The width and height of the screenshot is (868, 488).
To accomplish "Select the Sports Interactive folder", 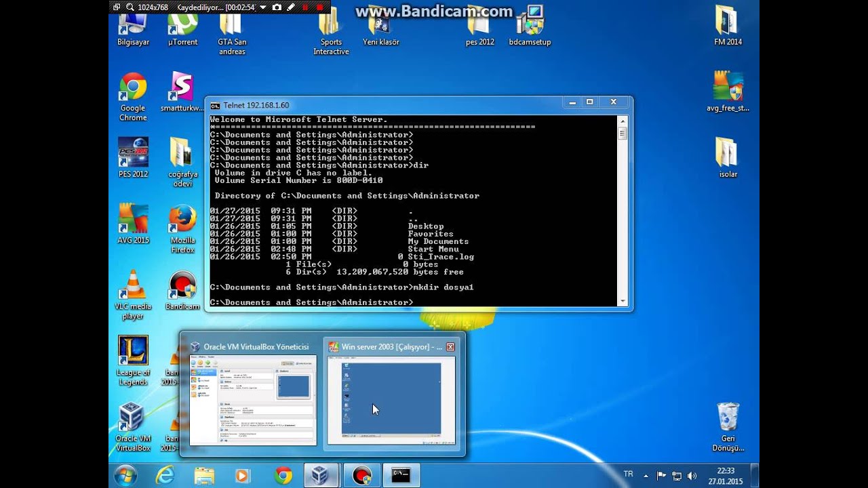I will 331,35.
